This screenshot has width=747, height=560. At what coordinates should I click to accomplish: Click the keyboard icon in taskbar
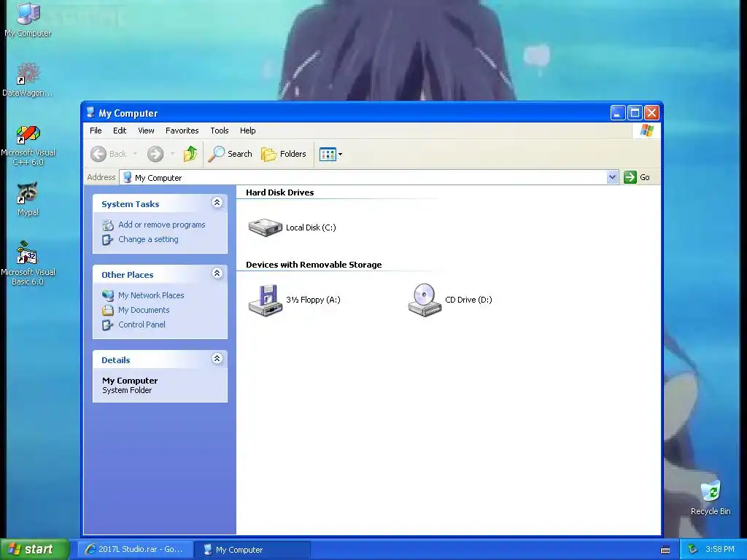[x=665, y=550]
